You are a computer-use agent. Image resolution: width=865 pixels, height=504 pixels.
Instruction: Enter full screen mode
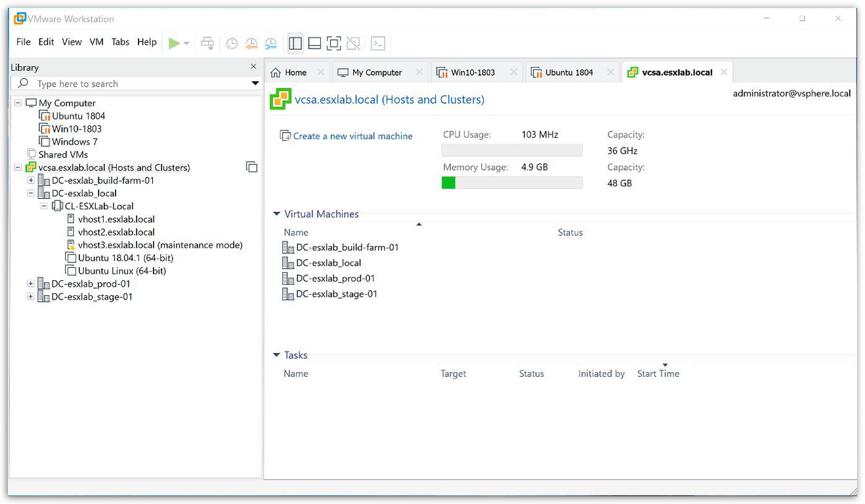point(333,43)
